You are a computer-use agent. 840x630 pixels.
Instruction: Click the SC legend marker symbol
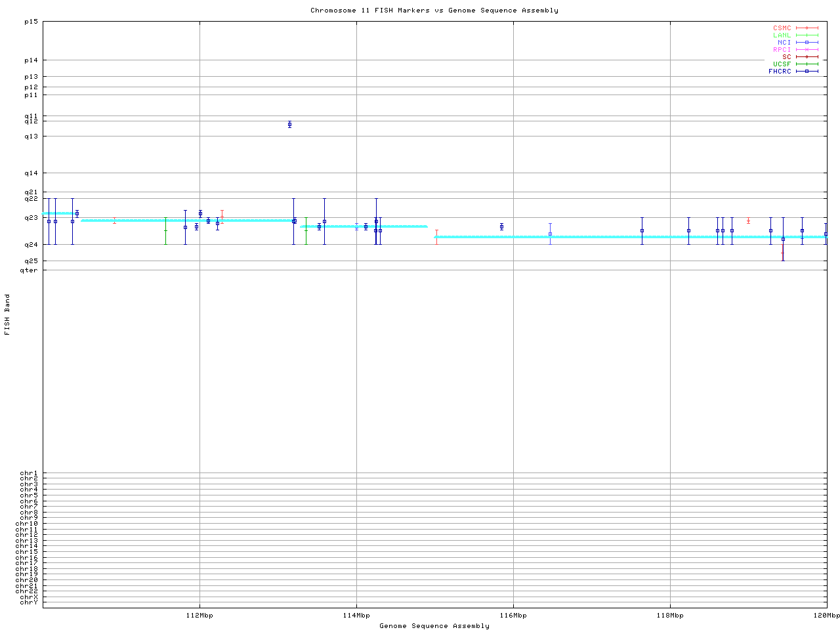807,57
